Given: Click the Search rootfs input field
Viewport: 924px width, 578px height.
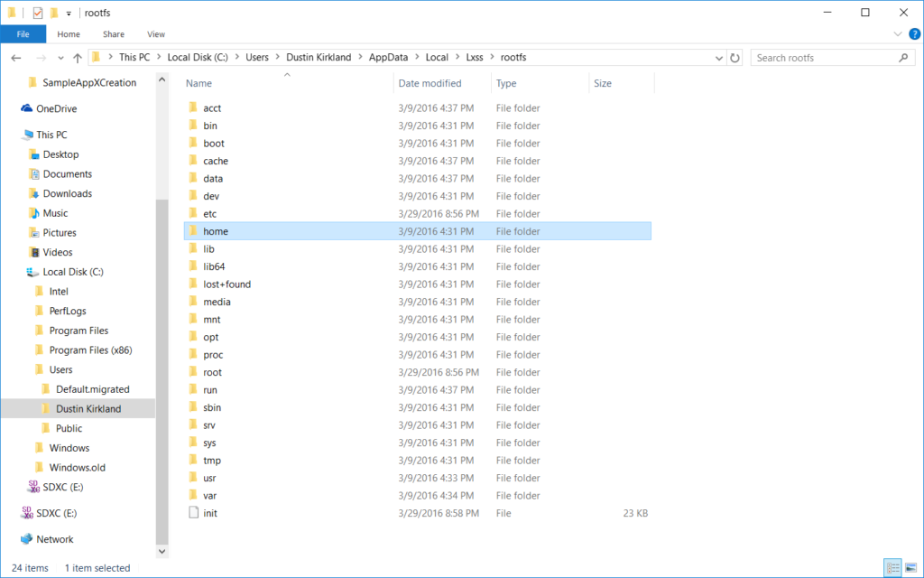Looking at the screenshot, I should point(826,58).
